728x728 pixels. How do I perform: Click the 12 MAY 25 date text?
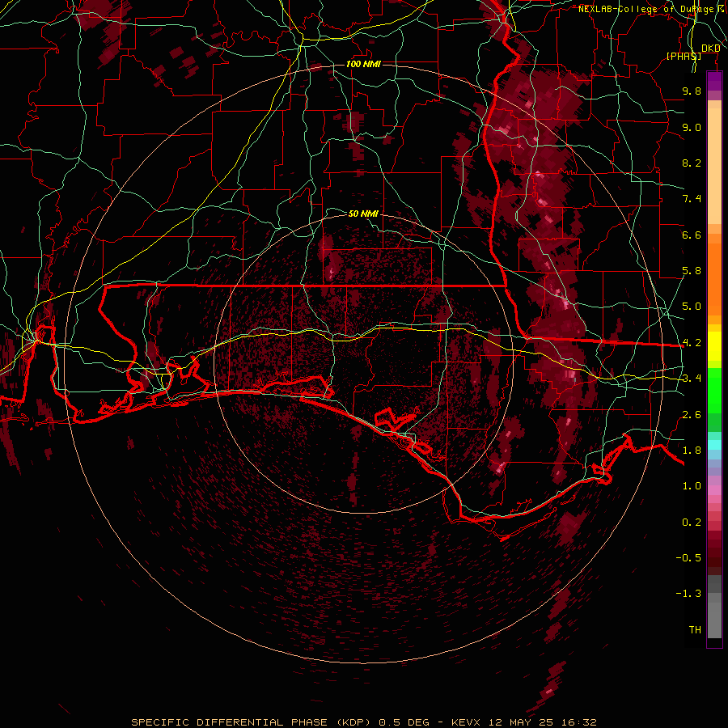(x=521, y=722)
